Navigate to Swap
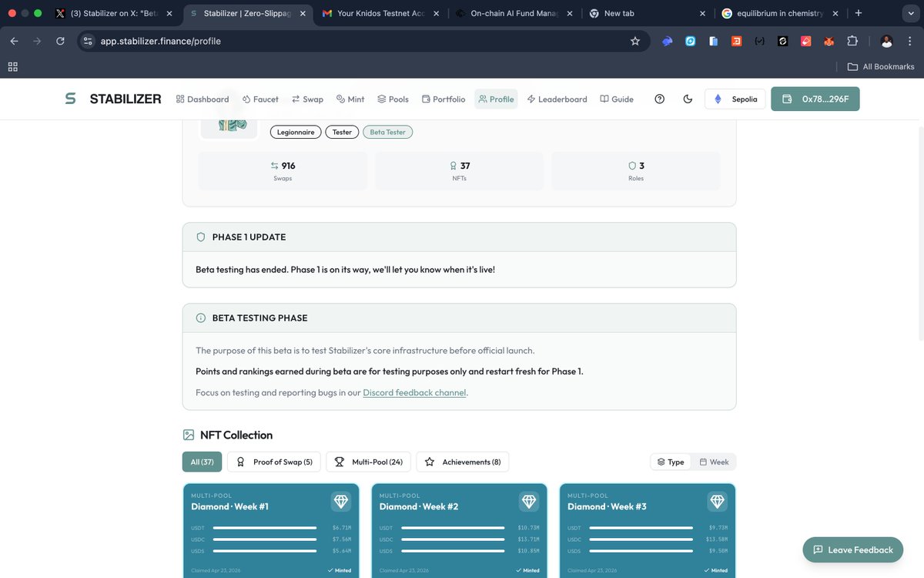The height and width of the screenshot is (578, 924). (x=307, y=99)
